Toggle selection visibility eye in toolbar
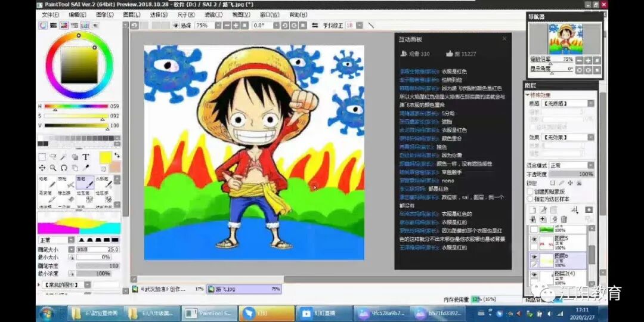Viewport: 644px width, 322px height. click(176, 25)
